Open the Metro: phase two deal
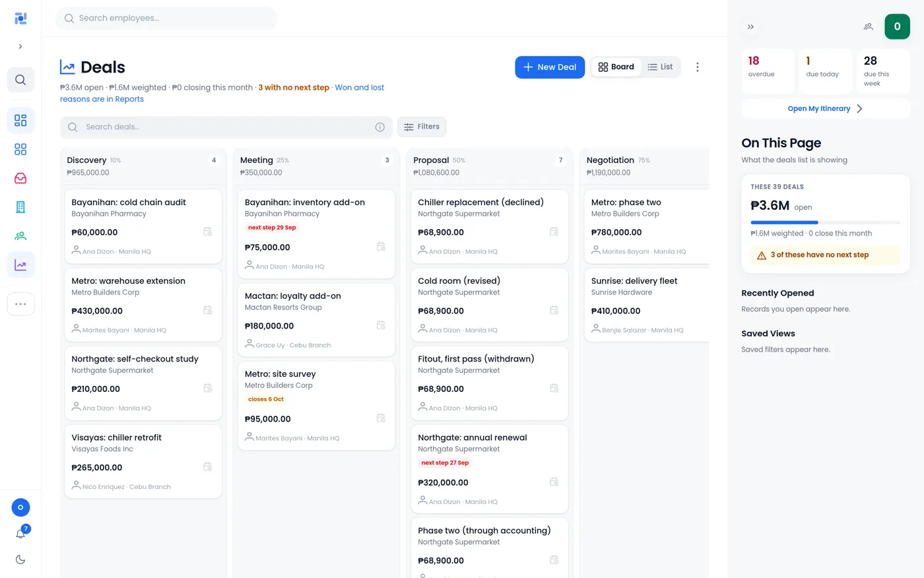The height and width of the screenshot is (578, 924). (x=647, y=226)
